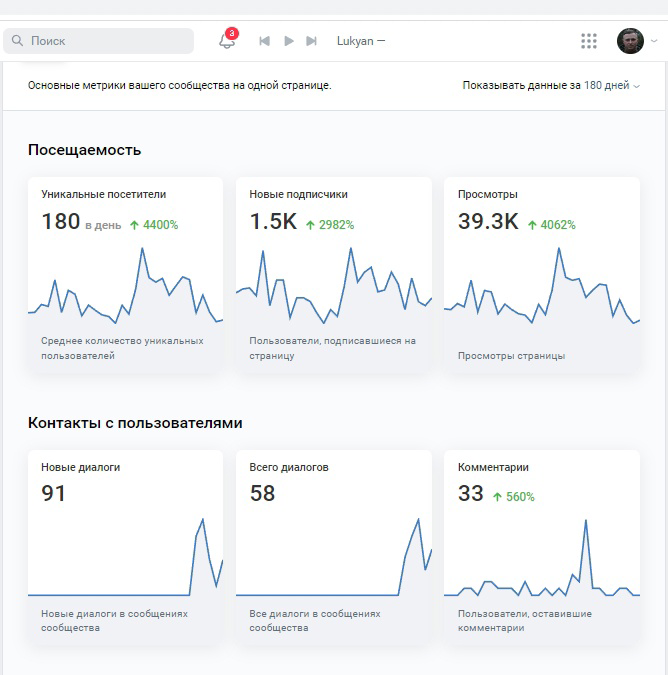Open the Уникальные посетители card
Image resolution: width=668 pixels, height=675 pixels.
coord(125,275)
